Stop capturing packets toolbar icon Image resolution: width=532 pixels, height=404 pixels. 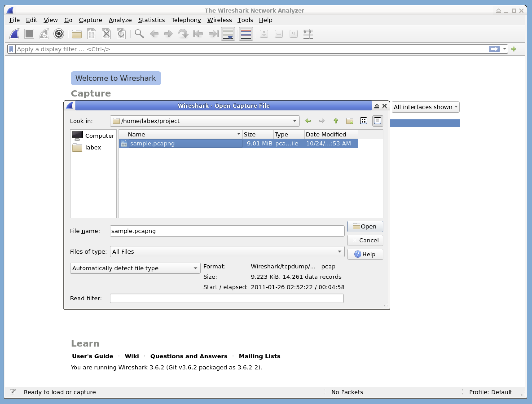coord(29,34)
